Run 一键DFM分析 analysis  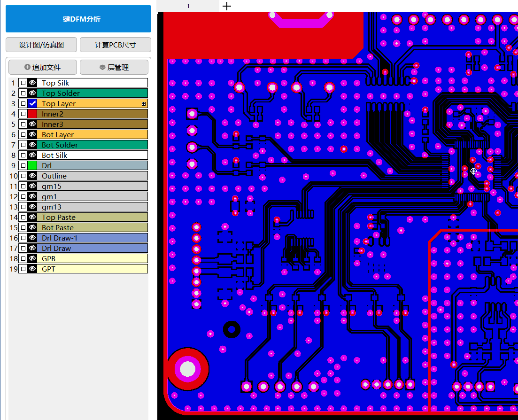click(78, 19)
